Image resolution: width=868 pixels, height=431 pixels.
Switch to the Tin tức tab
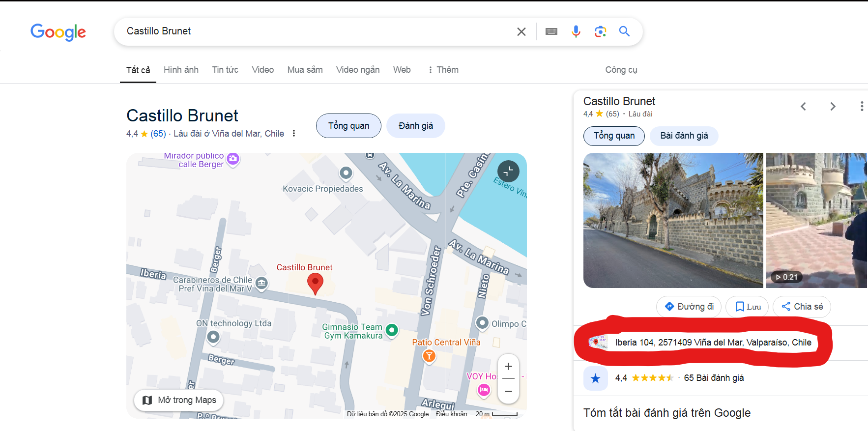pos(225,70)
